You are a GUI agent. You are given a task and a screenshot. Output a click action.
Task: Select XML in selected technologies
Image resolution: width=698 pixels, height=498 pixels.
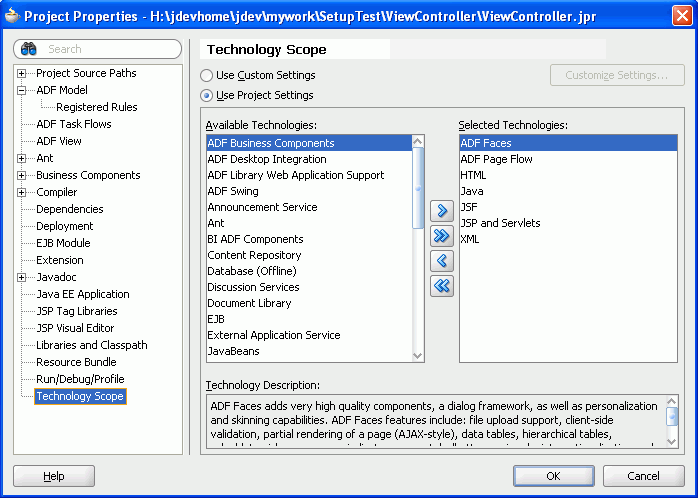coord(568,239)
